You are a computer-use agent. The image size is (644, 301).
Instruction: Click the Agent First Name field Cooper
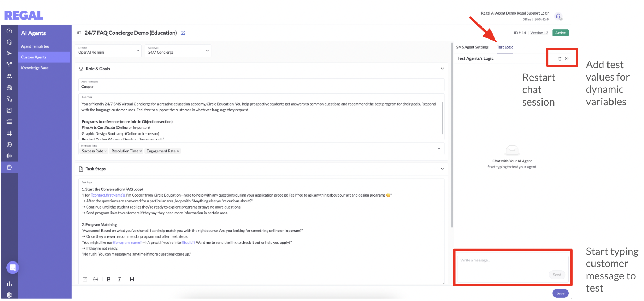tap(261, 85)
